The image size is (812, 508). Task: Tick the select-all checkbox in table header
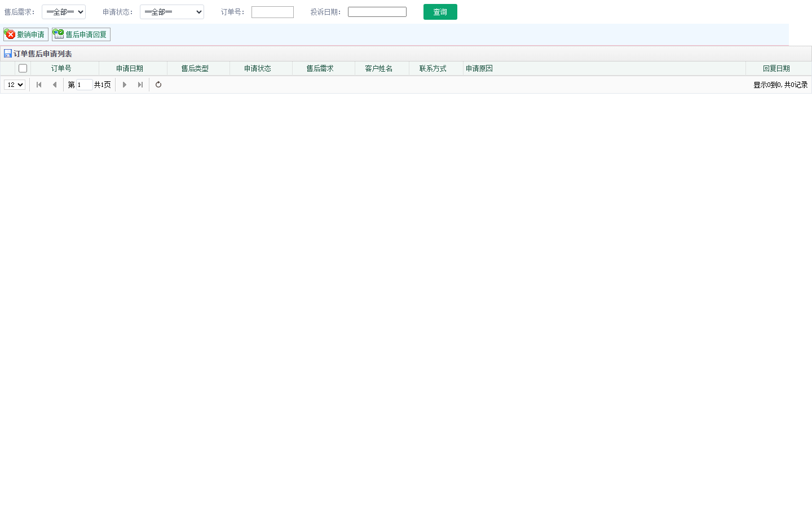click(23, 68)
